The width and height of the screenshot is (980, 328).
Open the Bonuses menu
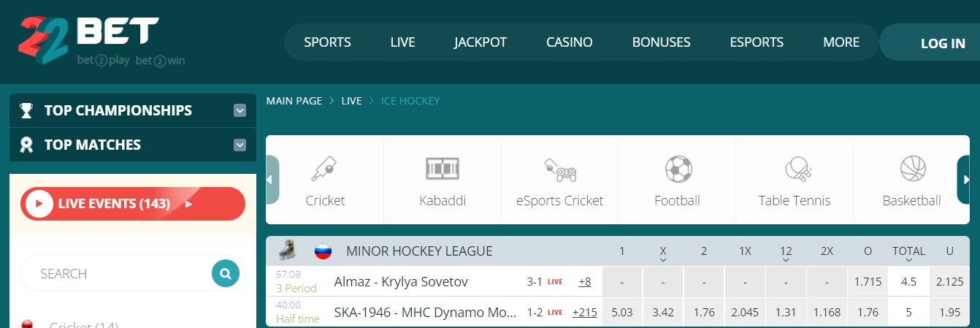[x=661, y=42]
